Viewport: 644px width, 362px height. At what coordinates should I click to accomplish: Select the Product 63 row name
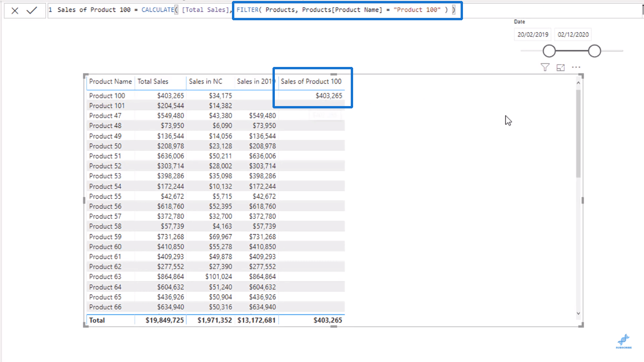click(x=105, y=276)
